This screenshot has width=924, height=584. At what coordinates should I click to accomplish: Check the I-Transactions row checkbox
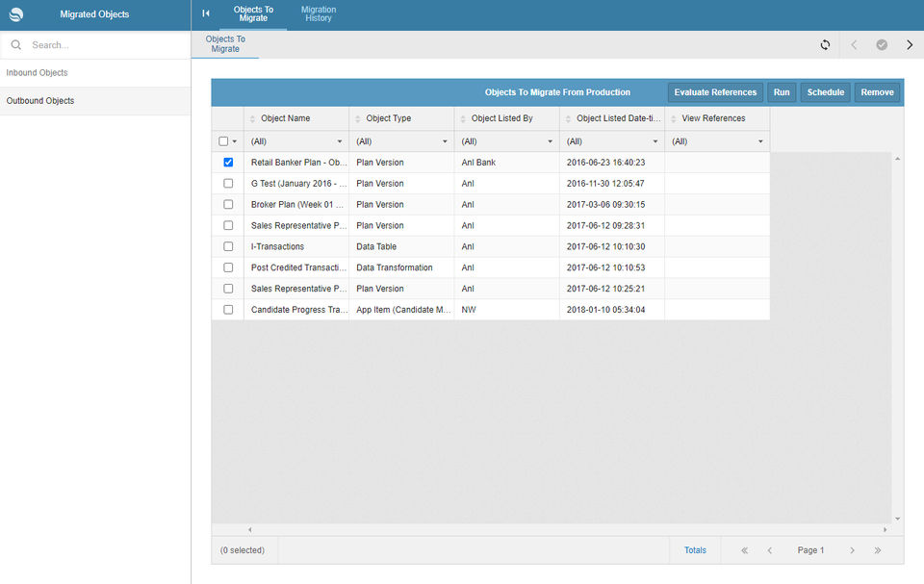[228, 246]
